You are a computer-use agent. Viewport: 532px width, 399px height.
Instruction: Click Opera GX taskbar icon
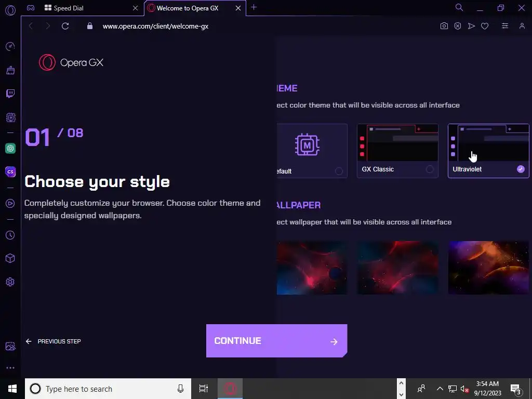pos(230,389)
